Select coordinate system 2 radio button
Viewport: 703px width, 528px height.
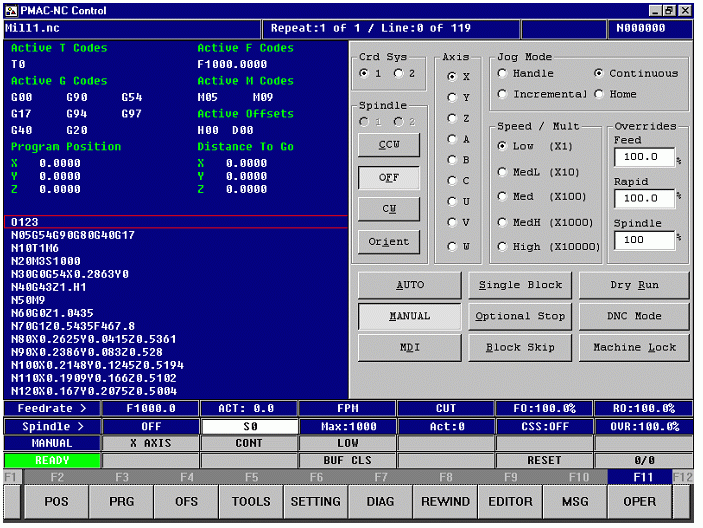[398, 73]
